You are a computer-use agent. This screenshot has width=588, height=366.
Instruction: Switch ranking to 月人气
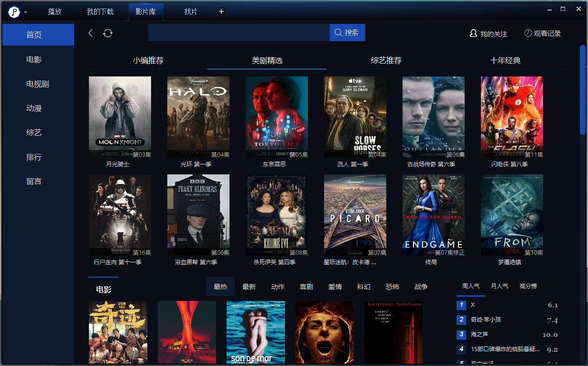click(500, 286)
